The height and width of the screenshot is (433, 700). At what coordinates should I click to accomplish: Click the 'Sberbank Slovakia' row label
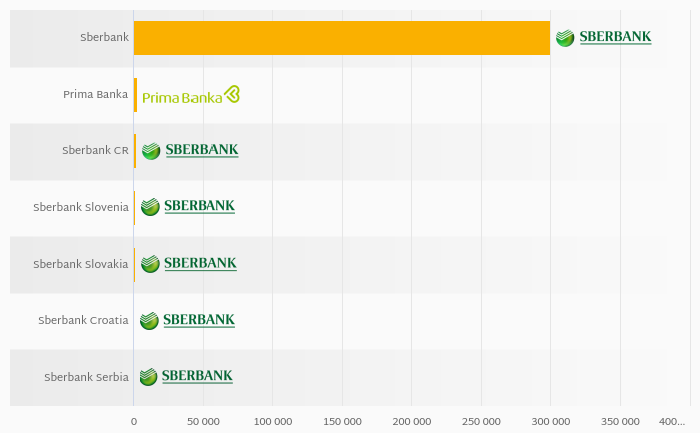(81, 264)
